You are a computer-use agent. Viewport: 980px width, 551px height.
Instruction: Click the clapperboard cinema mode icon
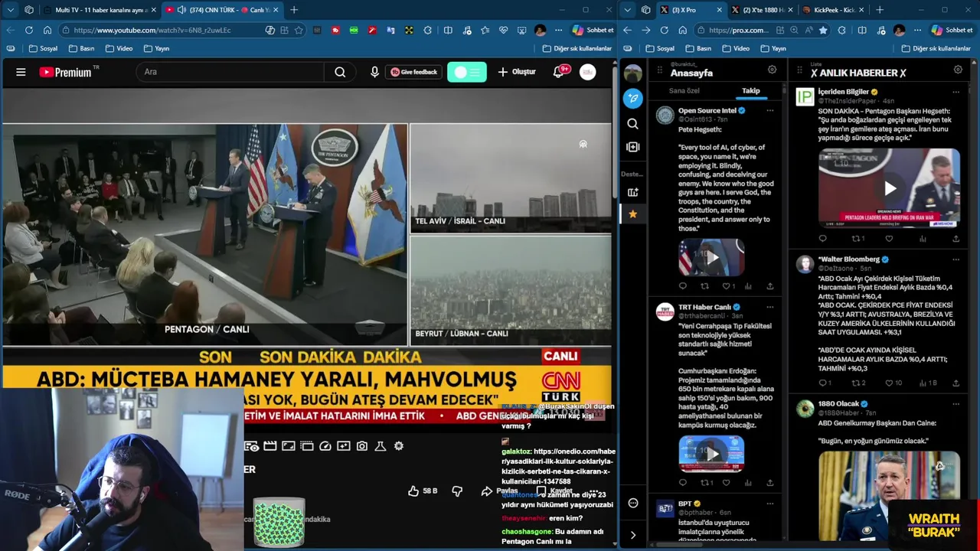click(270, 446)
